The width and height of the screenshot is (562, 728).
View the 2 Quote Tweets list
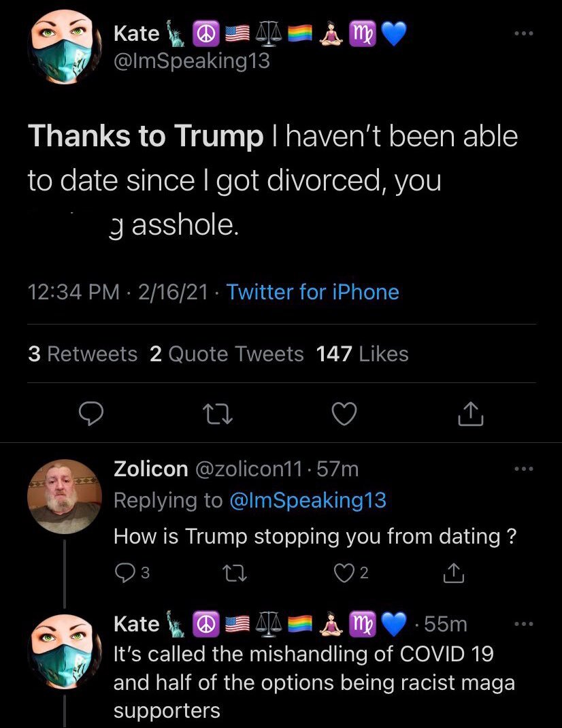click(x=227, y=354)
